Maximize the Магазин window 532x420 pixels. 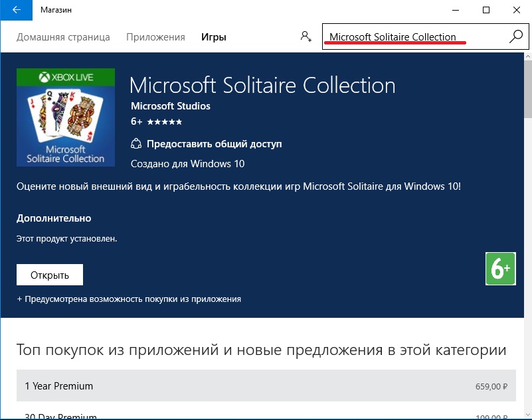point(486,10)
